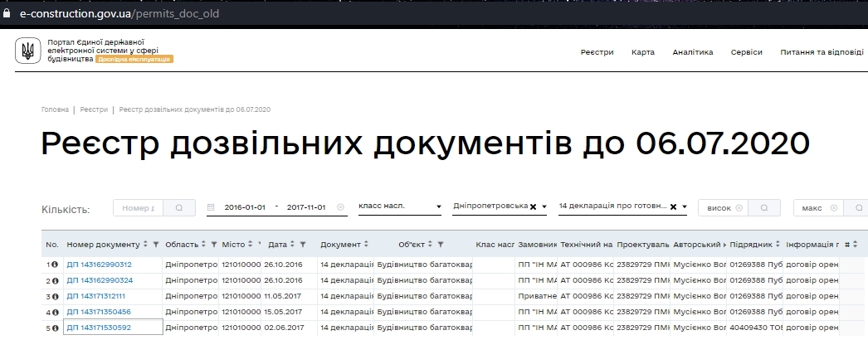Open the Аналітика menu item
The height and width of the screenshot is (340, 868).
click(693, 52)
